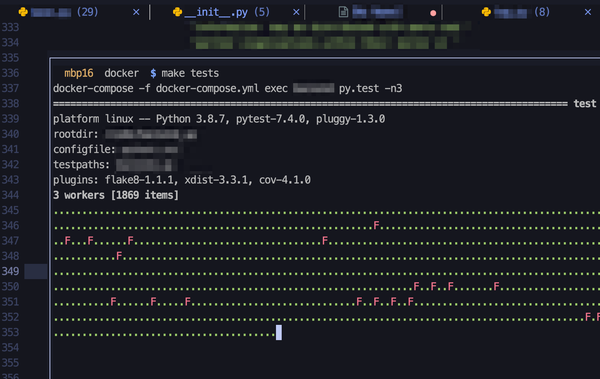Select line number 336 in the gutter

click(x=10, y=73)
